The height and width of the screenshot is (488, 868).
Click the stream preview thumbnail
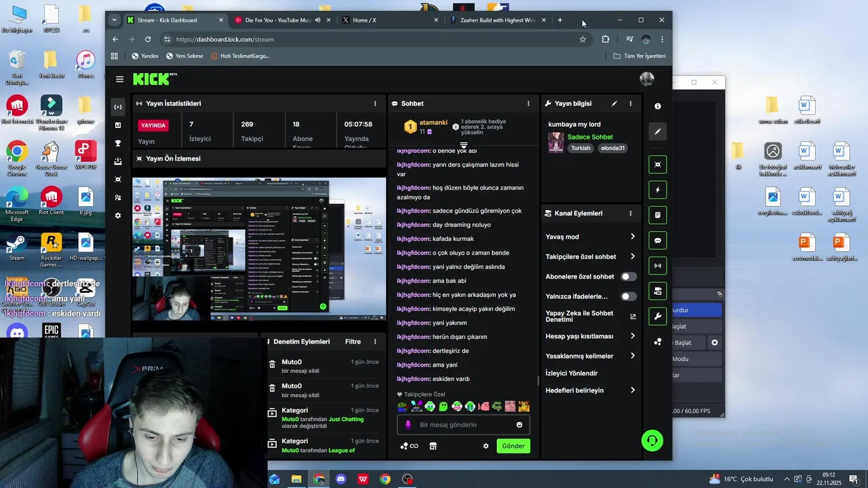pyautogui.click(x=259, y=249)
